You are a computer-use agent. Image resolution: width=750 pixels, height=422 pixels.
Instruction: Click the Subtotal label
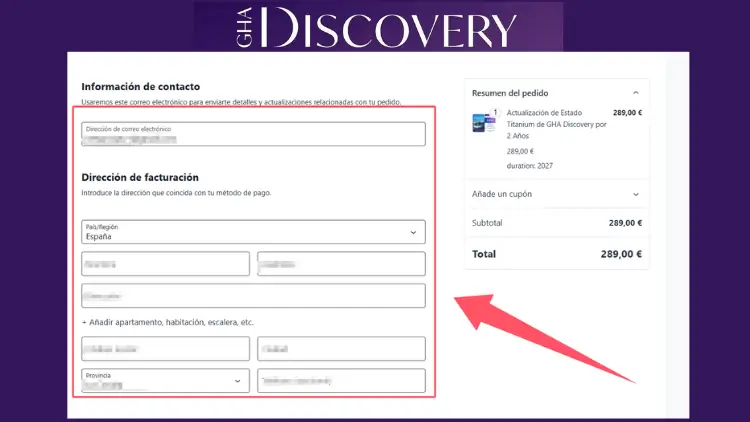click(x=487, y=223)
